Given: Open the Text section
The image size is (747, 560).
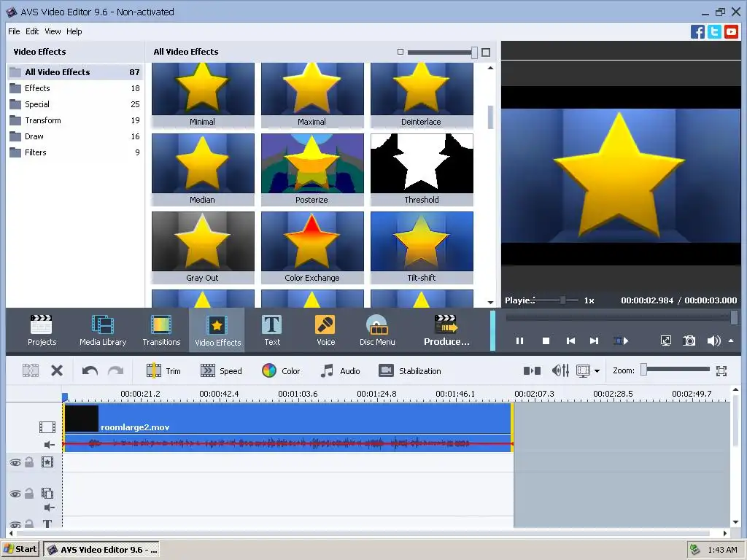Looking at the screenshot, I should 272,330.
